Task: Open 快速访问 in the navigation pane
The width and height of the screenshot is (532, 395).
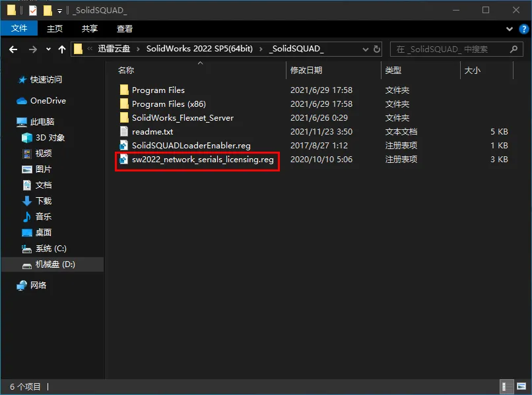Action: [x=46, y=80]
